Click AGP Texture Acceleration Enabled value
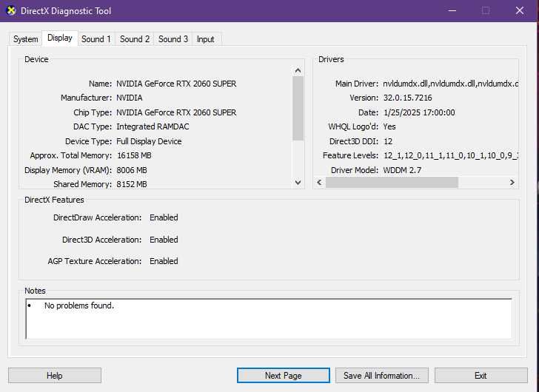Image resolution: width=539 pixels, height=392 pixels. 164,261
